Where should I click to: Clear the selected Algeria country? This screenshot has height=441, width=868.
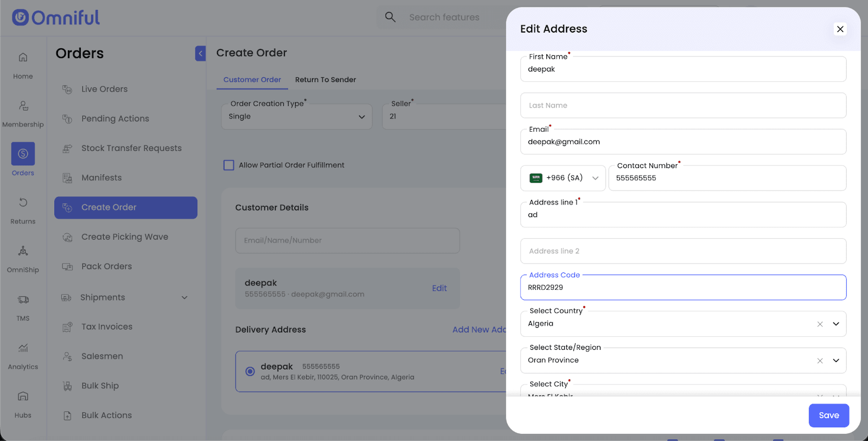(820, 324)
